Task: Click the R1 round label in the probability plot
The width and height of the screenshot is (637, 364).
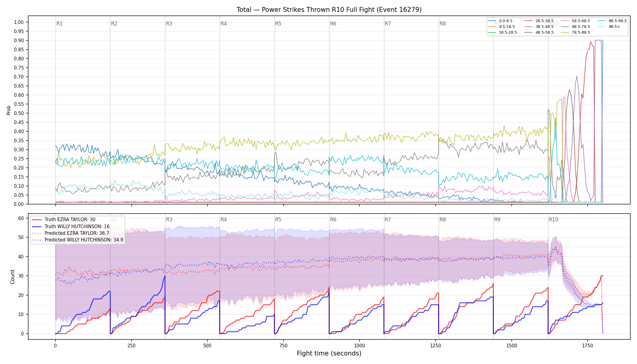Action: click(59, 24)
